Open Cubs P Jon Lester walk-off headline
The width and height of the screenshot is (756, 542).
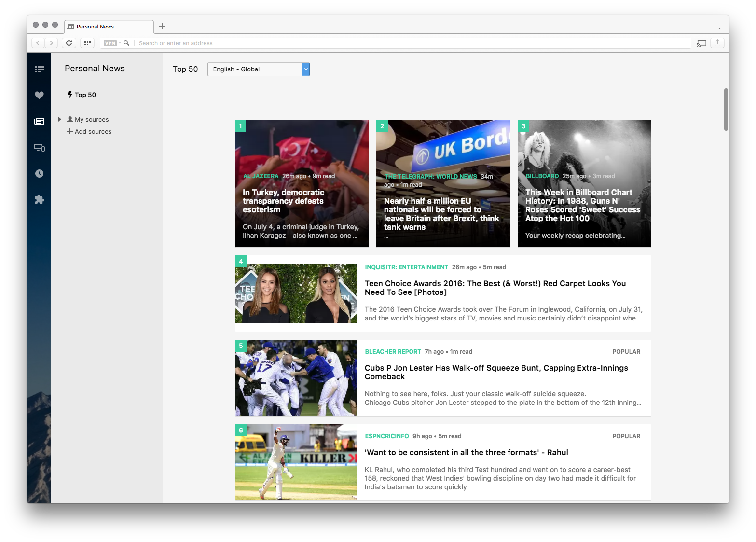[x=496, y=372]
